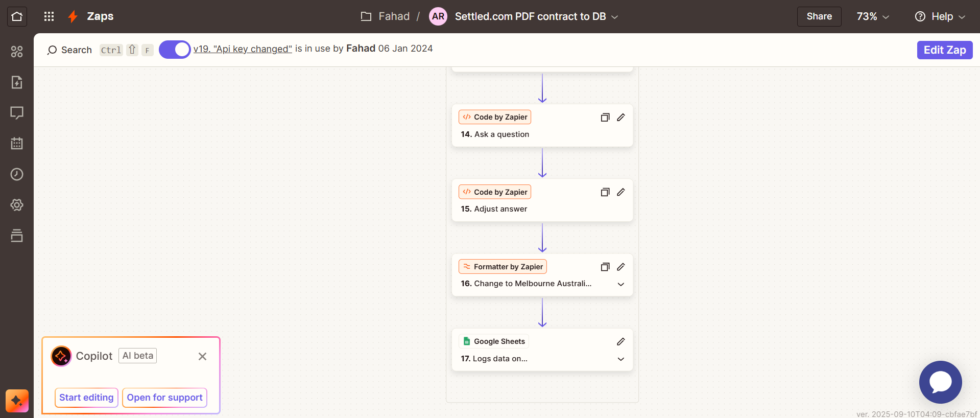Click Start editing in Copilot panel
980x418 pixels.
point(86,398)
